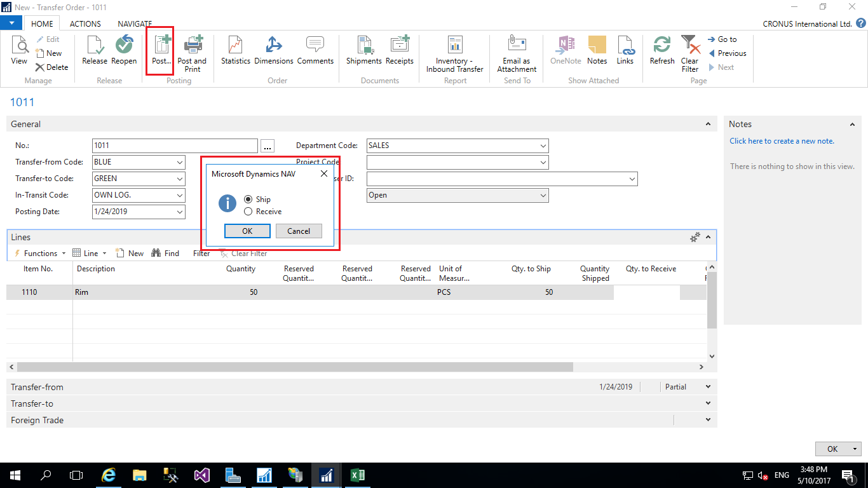868x488 pixels.
Task: Open Links ribbon button
Action: [x=625, y=50]
